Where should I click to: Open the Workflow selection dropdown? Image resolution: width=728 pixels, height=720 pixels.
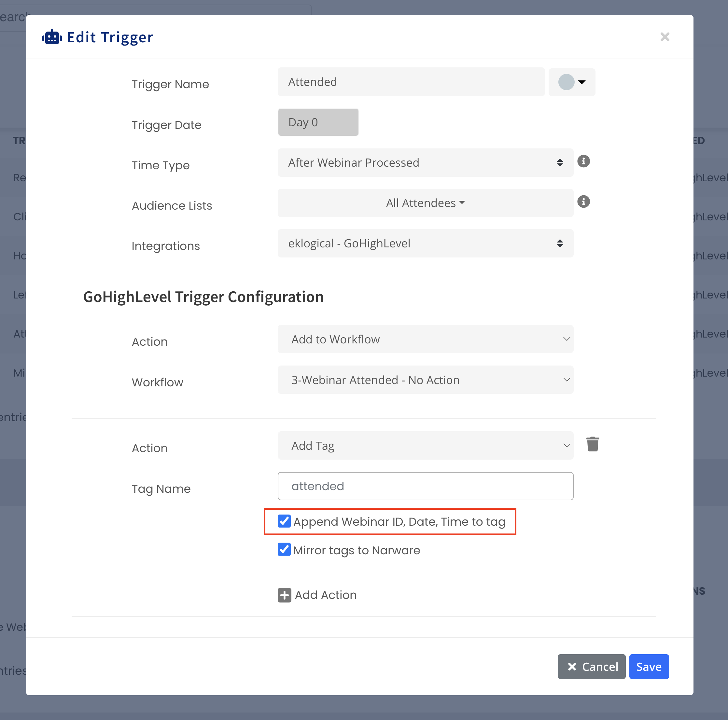pyautogui.click(x=426, y=380)
